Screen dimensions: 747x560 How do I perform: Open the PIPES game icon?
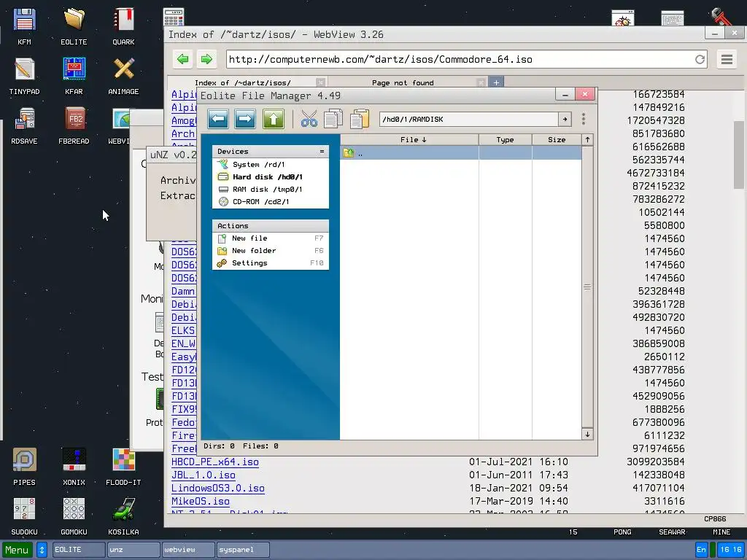(24, 466)
